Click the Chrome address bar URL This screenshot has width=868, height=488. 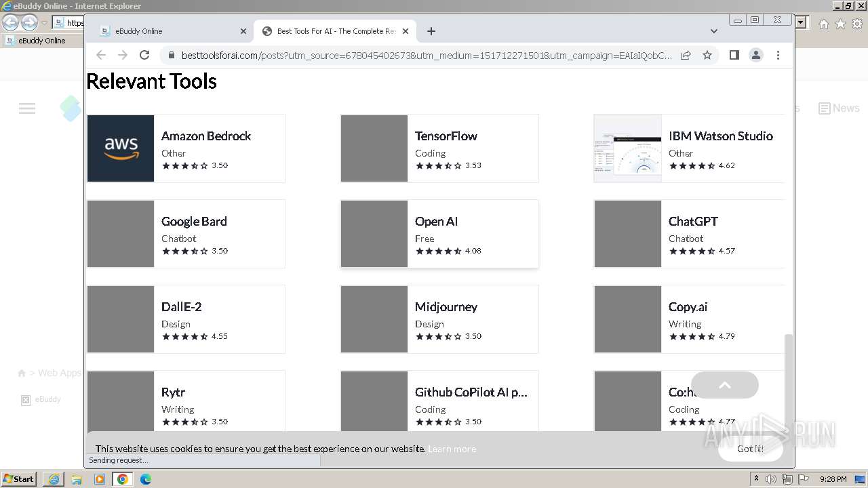427,55
